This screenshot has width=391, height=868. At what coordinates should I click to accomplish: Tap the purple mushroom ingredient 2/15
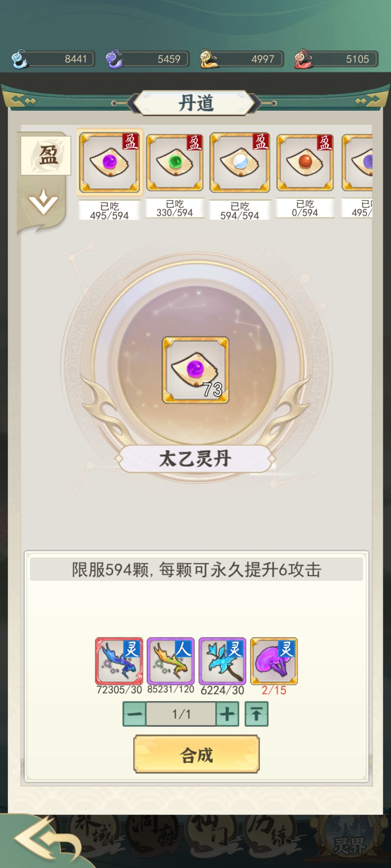[x=274, y=661]
